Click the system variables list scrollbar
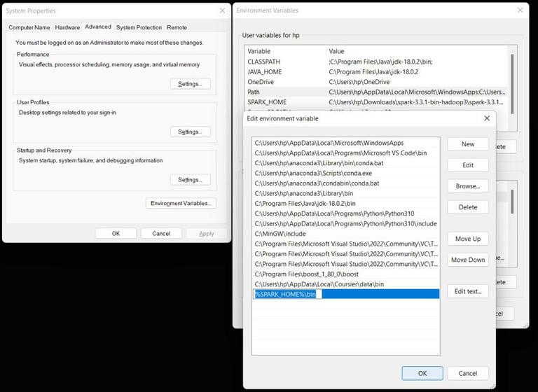 click(x=512, y=202)
